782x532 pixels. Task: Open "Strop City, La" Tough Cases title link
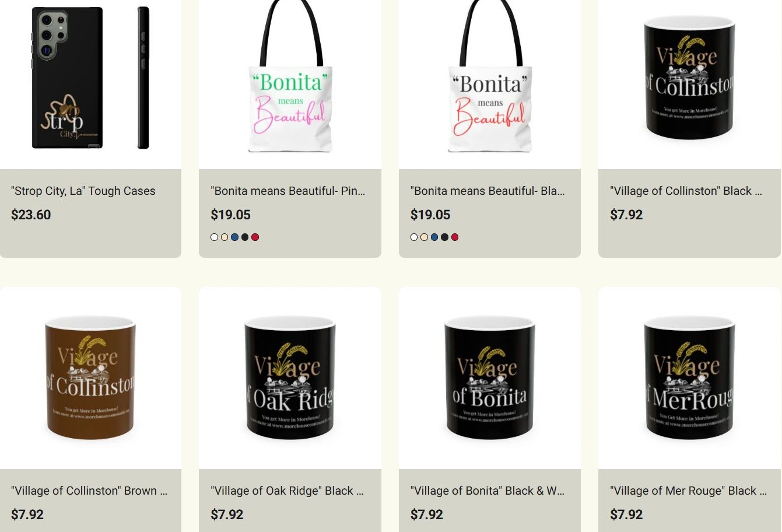[83, 191]
